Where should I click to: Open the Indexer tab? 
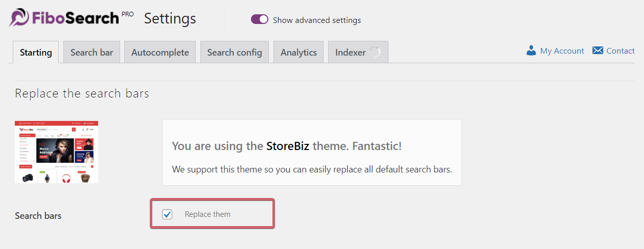(x=358, y=52)
